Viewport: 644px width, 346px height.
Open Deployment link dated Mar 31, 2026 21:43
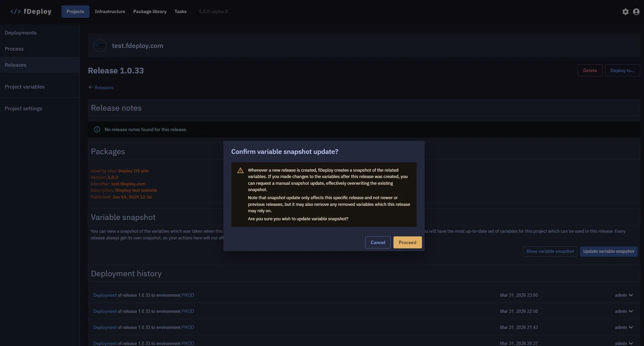[x=105, y=328]
